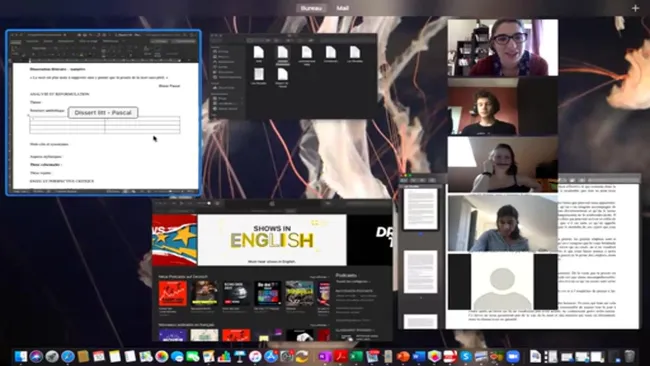Screen dimensions: 650x366
Task: Click first red podcast cover under Neue Podcasts
Action: click(x=172, y=293)
